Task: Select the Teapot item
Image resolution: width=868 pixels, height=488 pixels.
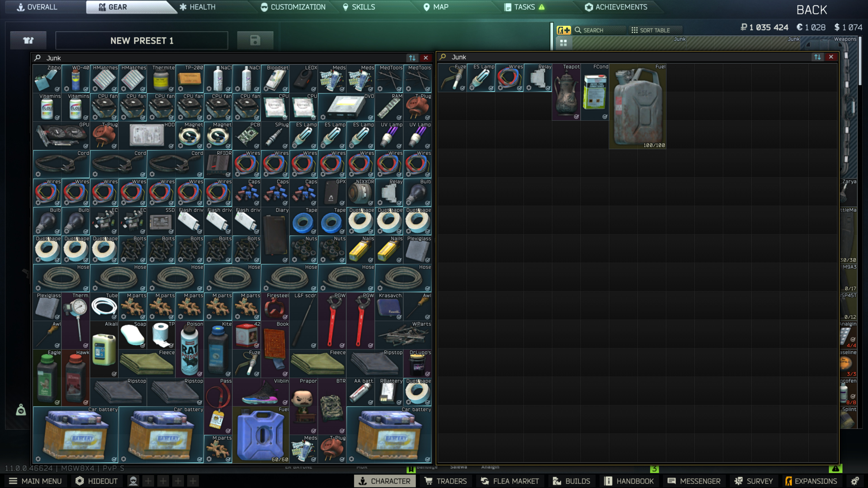Action: click(566, 92)
